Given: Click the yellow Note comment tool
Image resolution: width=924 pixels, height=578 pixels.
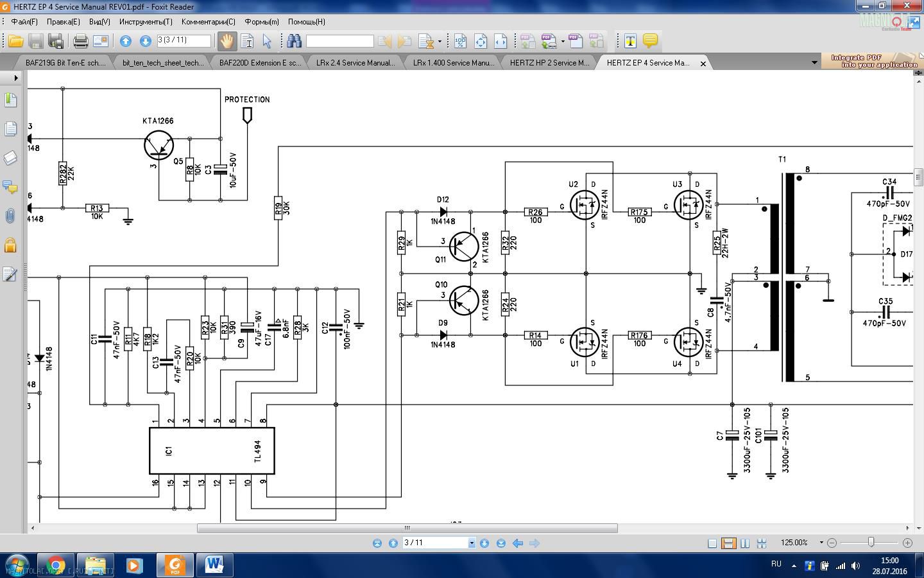Looking at the screenshot, I should (x=650, y=41).
